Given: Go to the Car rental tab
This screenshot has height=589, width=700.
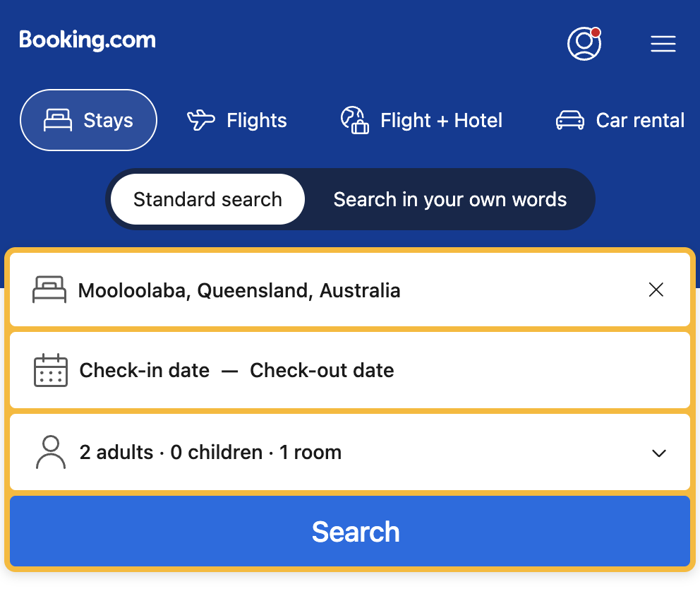Looking at the screenshot, I should tap(620, 120).
